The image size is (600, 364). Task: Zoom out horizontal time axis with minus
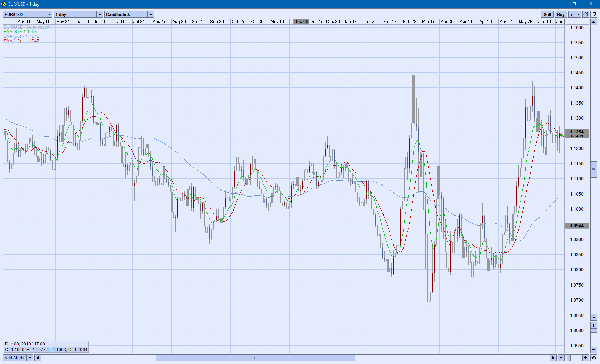click(x=561, y=358)
